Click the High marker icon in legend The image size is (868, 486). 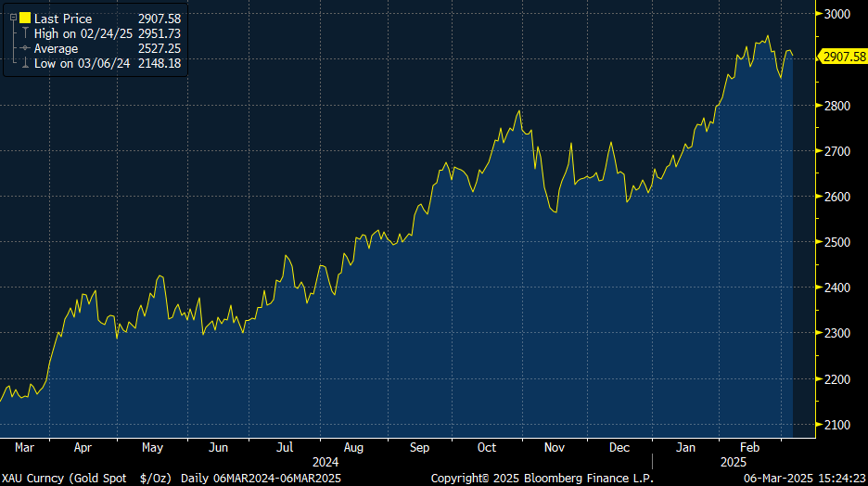[24, 33]
